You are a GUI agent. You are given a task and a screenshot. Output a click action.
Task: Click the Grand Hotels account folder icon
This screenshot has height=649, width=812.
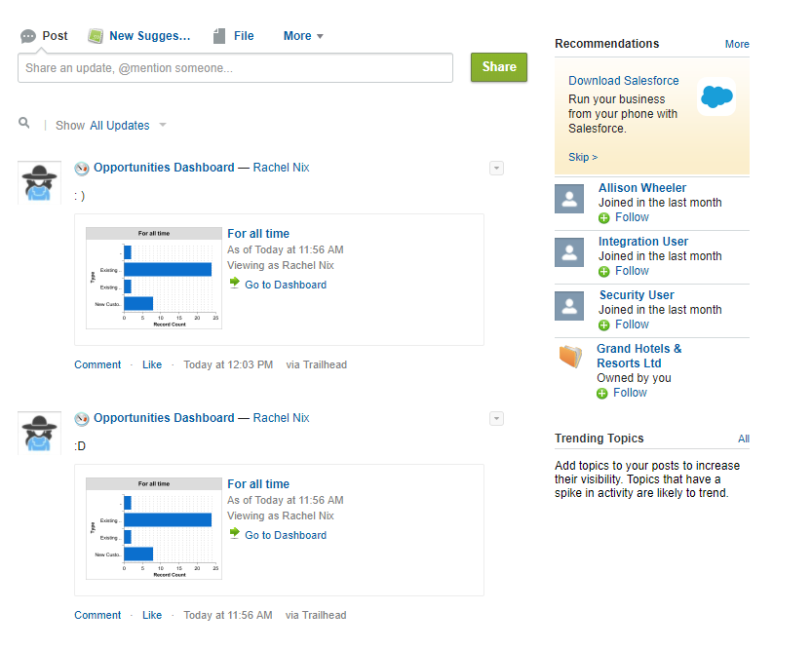(570, 357)
